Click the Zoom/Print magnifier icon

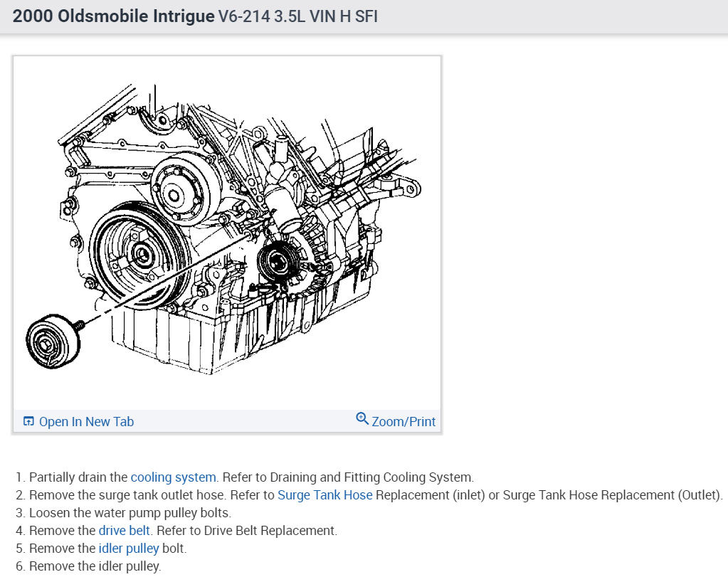(362, 419)
